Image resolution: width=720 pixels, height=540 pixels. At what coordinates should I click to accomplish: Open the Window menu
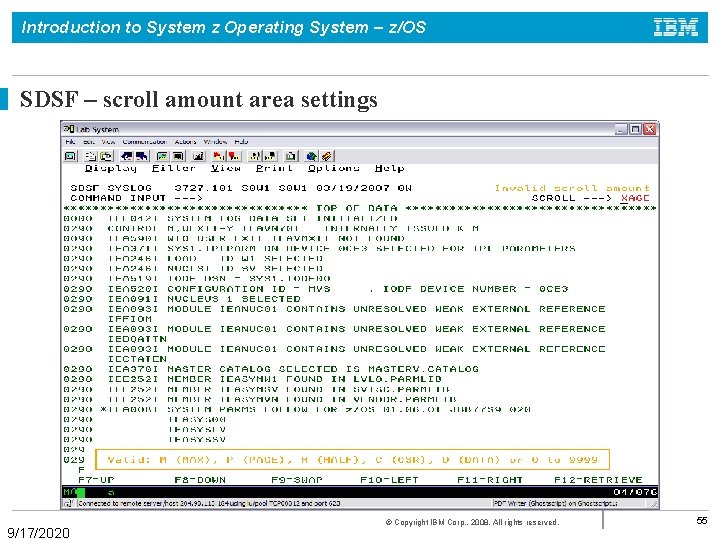tap(215, 142)
